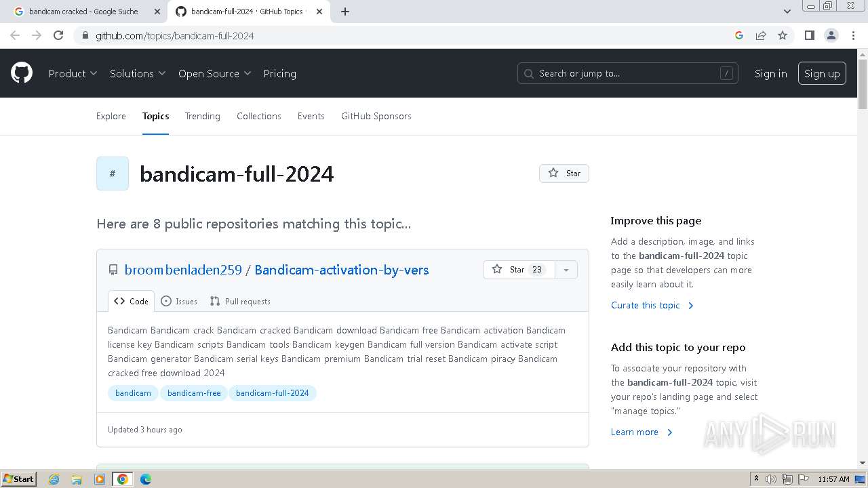Click the browser back arrow
Viewport: 868px width, 488px height.
click(15, 35)
